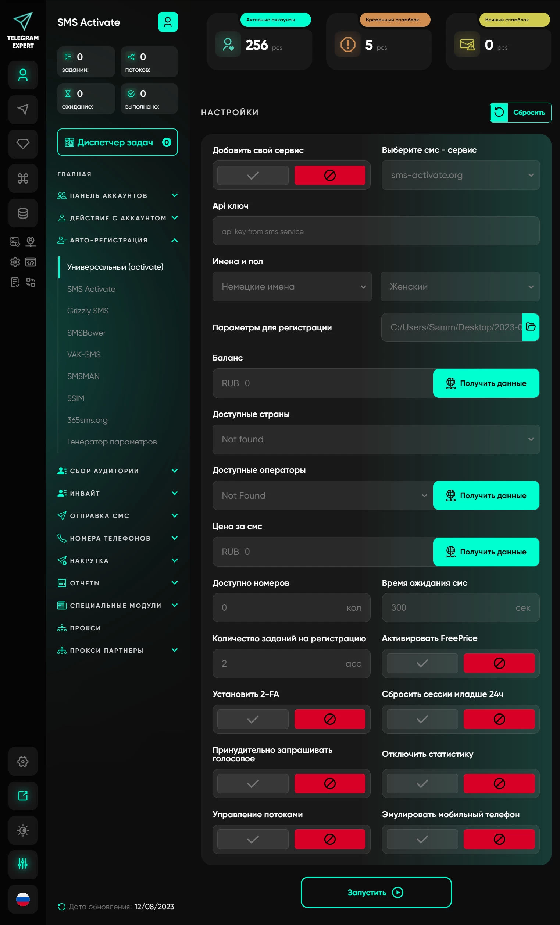This screenshot has width=560, height=925.
Task: Click the refresh icon beside Дата обновления
Action: pyautogui.click(x=61, y=907)
